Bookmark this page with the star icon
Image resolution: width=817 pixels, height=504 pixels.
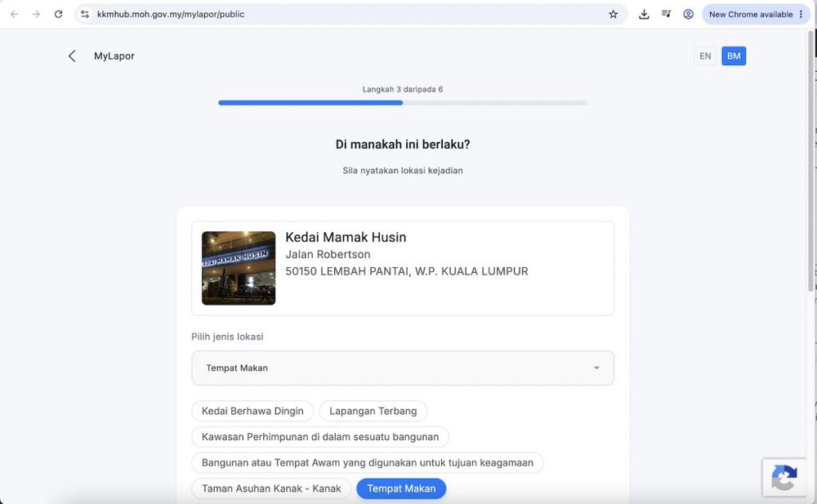point(614,14)
